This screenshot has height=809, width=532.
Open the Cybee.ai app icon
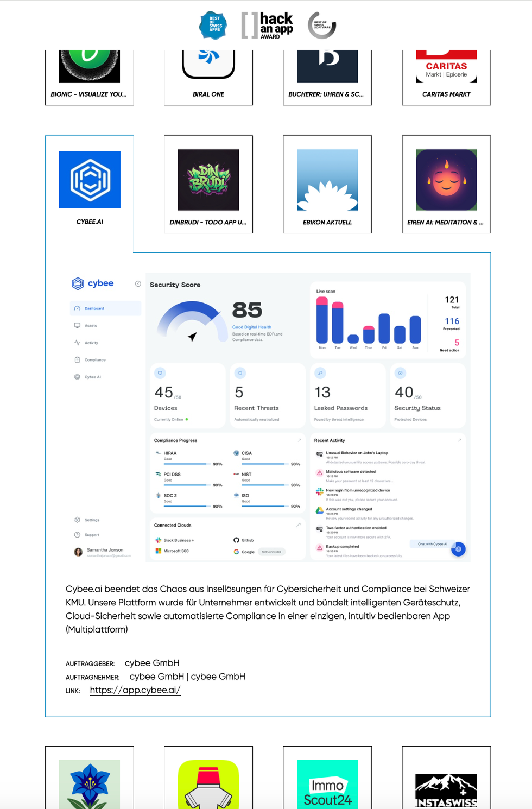point(90,180)
